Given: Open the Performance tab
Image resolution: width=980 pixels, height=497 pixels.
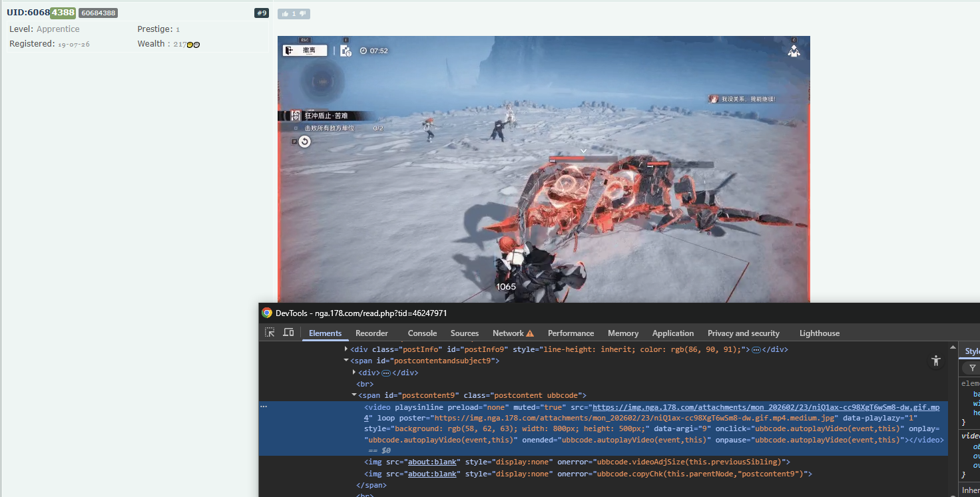Looking at the screenshot, I should point(571,333).
